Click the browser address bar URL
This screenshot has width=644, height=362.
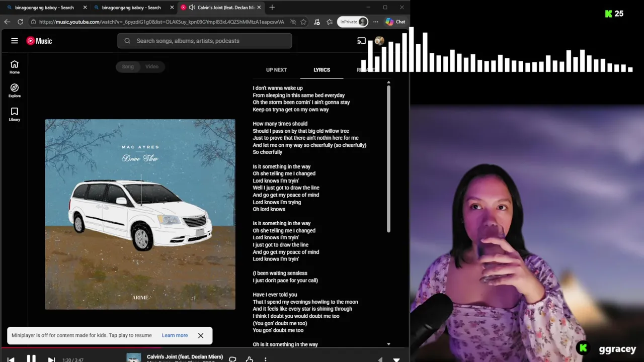coord(162,22)
